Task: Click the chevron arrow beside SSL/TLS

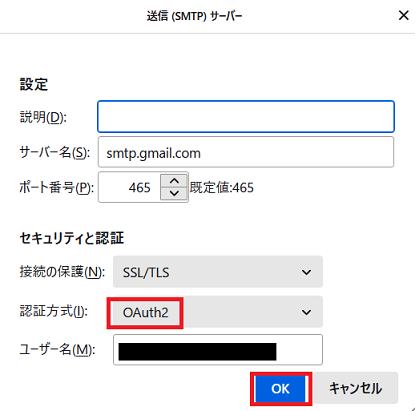Action: 306,272
